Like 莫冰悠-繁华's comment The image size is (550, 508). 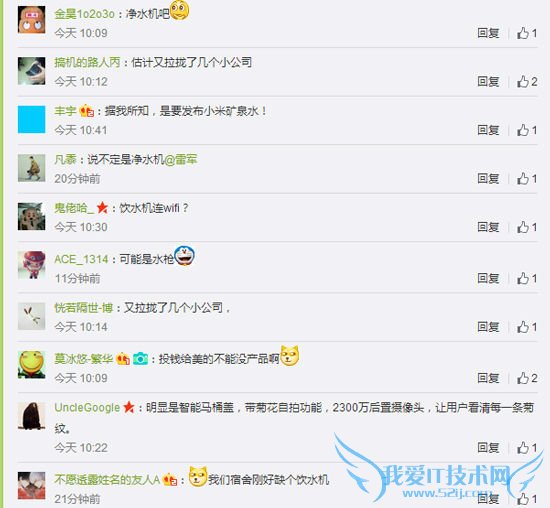pos(526,378)
